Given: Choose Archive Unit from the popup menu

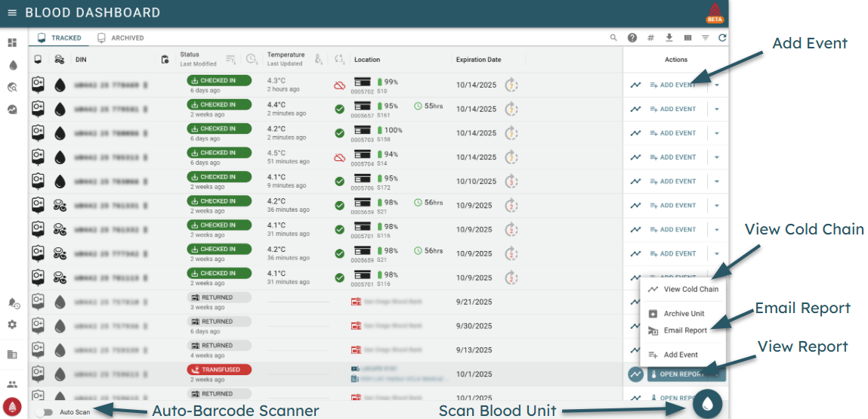Looking at the screenshot, I should coord(683,314).
